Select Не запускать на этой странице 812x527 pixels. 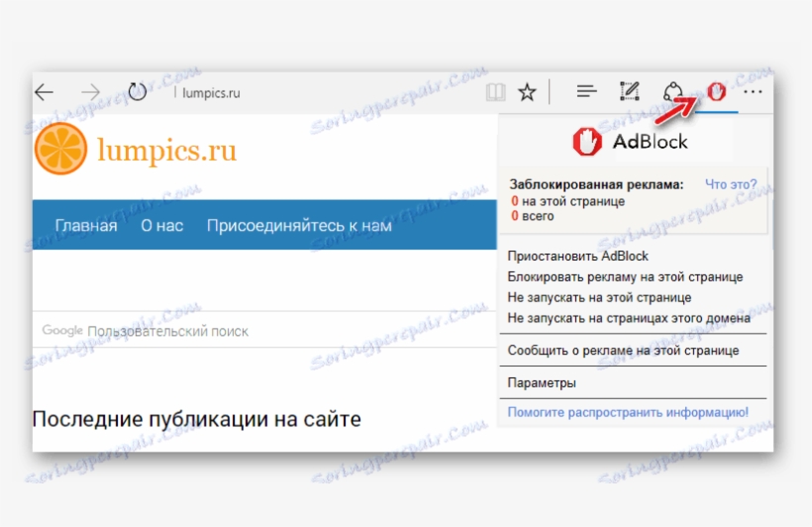coord(599,297)
